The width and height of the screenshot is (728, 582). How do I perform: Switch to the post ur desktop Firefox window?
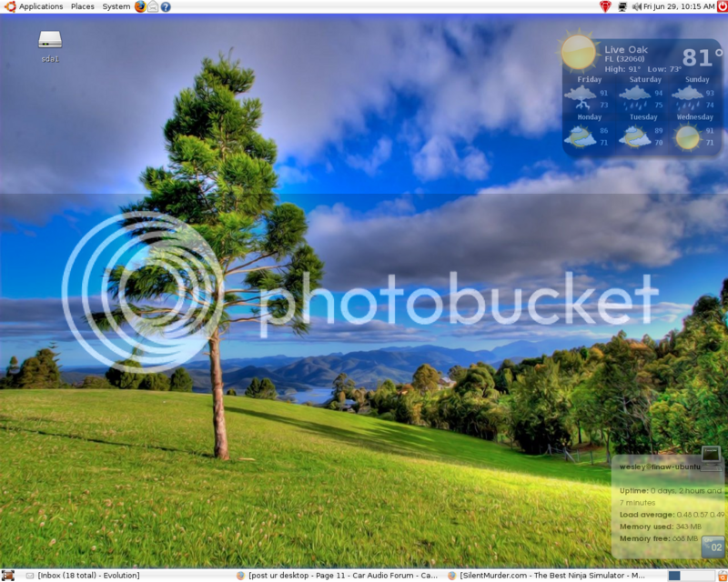(x=338, y=576)
